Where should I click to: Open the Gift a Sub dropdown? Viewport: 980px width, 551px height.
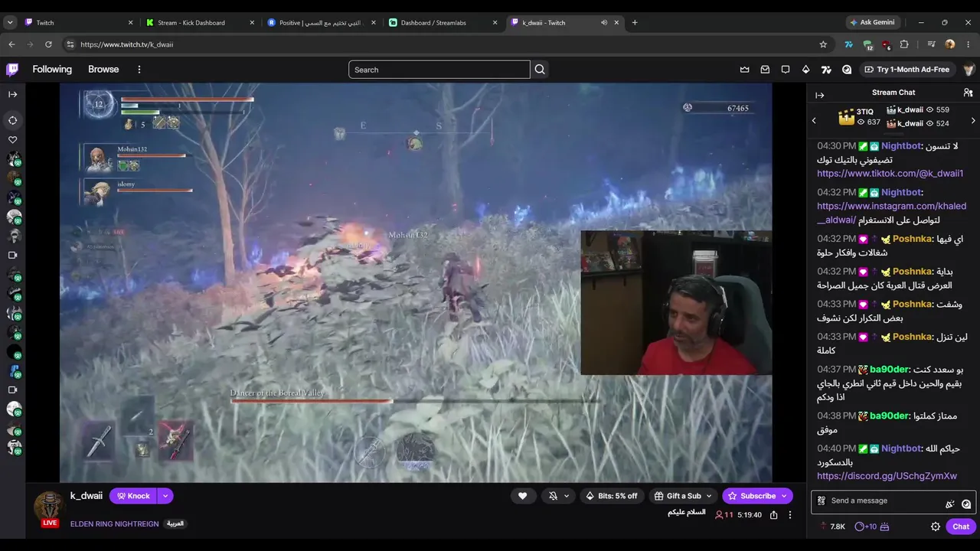[x=683, y=496]
